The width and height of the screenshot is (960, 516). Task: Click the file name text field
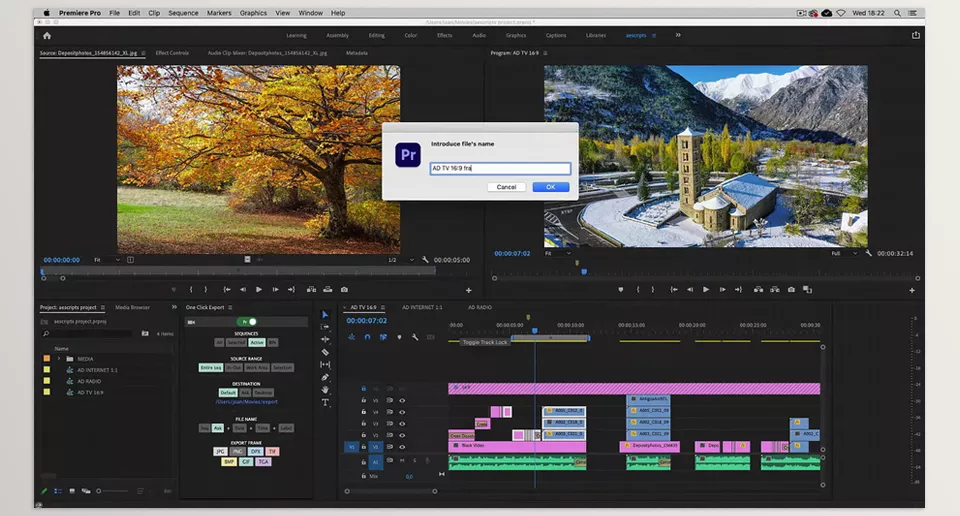click(500, 168)
